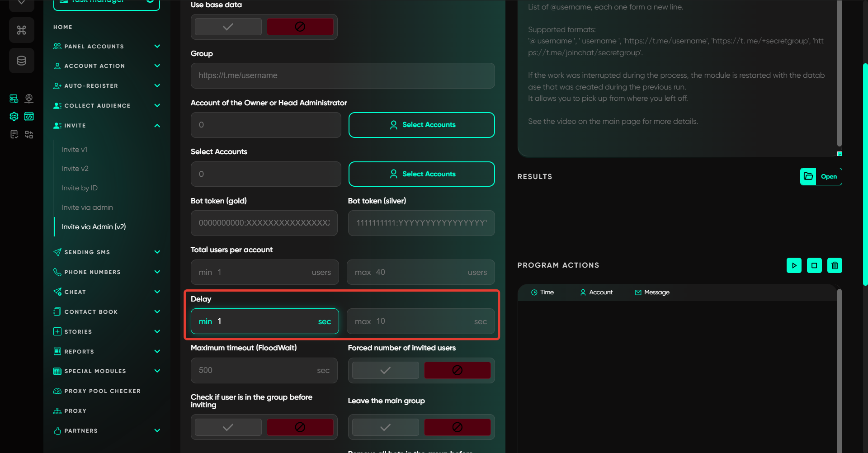Click the trash icon in Program Actions
Image resolution: width=868 pixels, height=453 pixels.
click(x=835, y=265)
